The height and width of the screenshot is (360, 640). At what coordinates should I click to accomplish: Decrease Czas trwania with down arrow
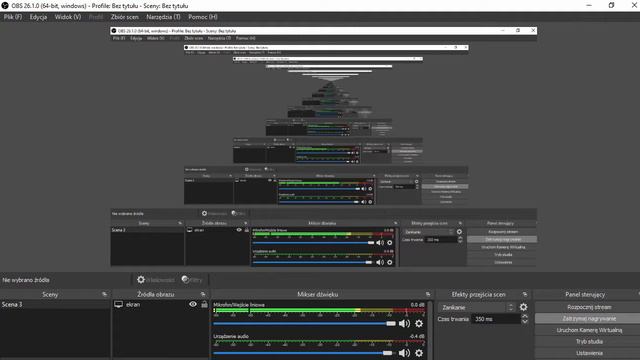click(525, 322)
